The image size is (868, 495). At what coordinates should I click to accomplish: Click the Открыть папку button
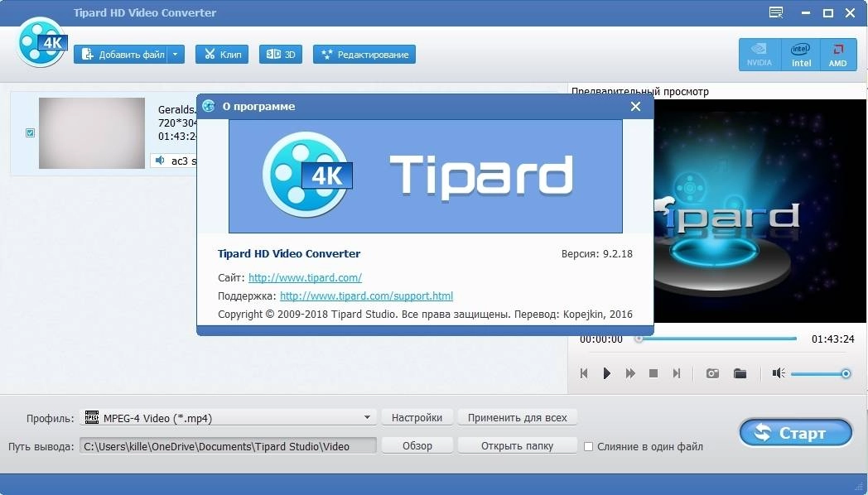coord(517,446)
